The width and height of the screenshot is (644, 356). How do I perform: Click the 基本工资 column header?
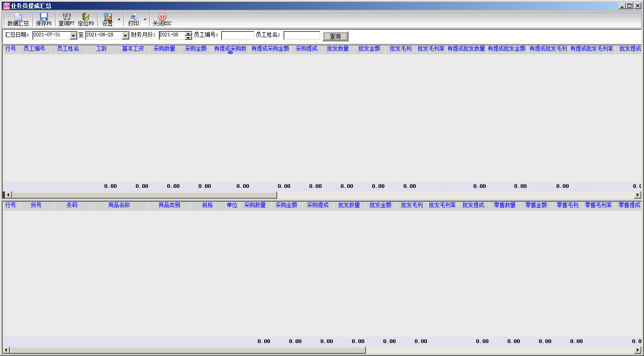pos(133,49)
